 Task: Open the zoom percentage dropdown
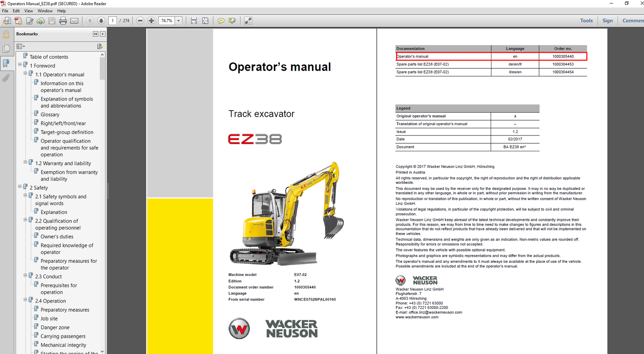coord(178,21)
